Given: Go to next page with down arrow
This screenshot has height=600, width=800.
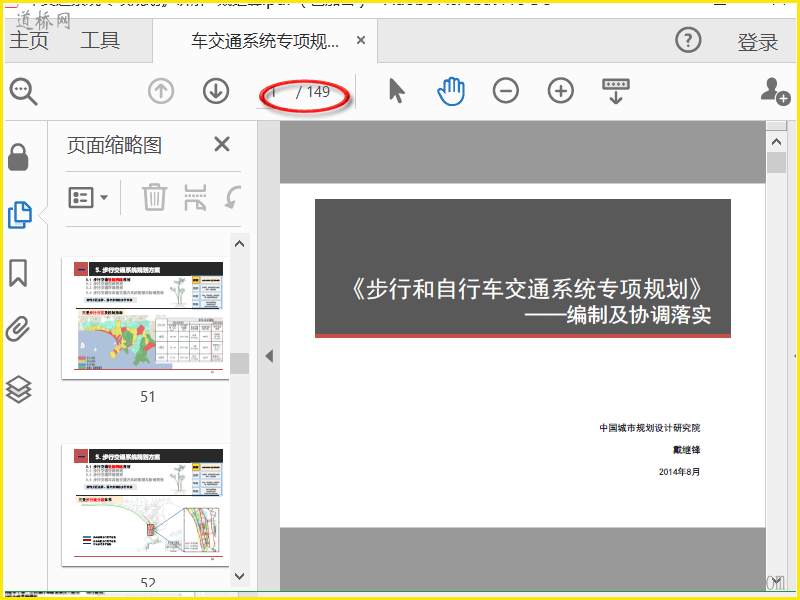Looking at the screenshot, I should coord(216,92).
